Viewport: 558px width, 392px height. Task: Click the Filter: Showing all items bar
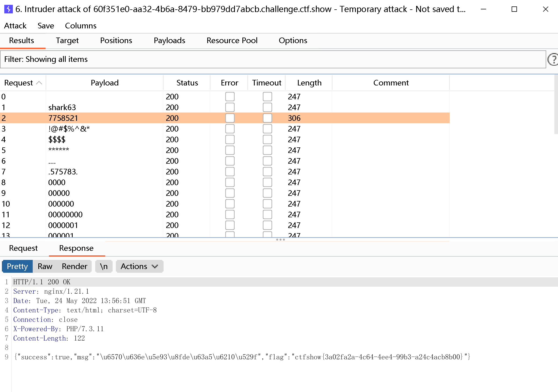click(x=273, y=59)
